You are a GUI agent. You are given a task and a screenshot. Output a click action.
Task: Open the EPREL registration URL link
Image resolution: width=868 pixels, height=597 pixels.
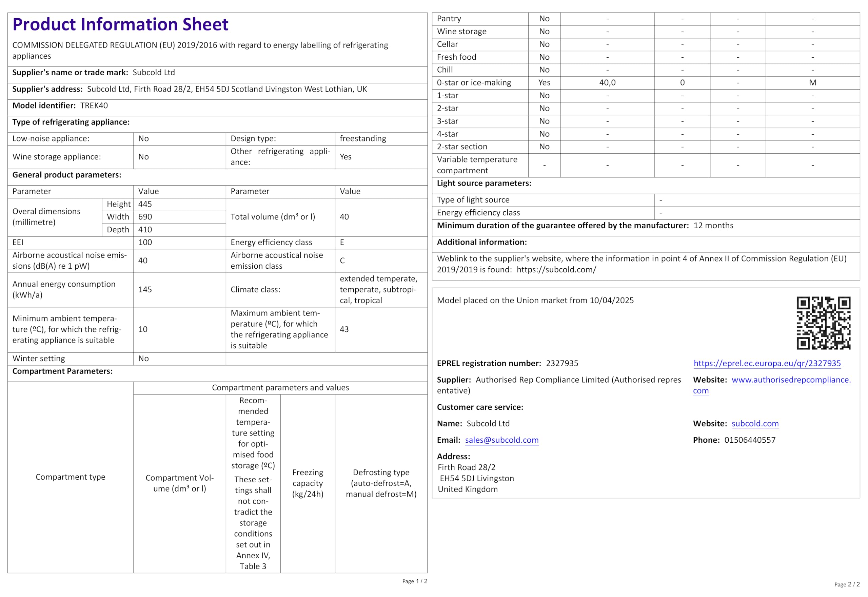pyautogui.click(x=767, y=363)
